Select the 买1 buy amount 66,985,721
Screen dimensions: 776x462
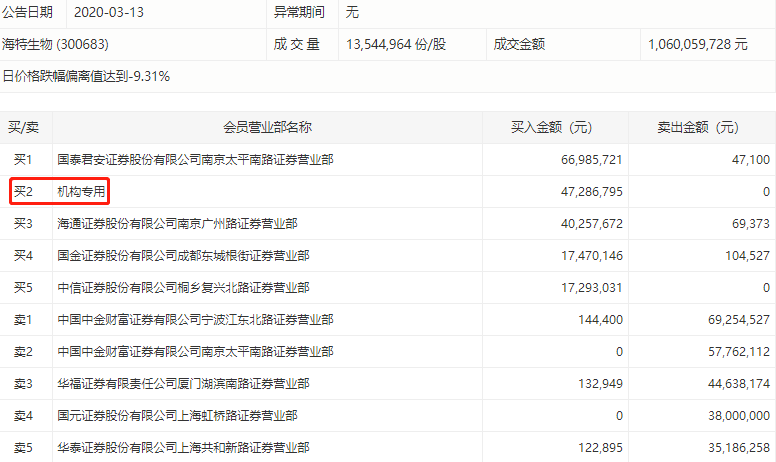[x=587, y=159]
